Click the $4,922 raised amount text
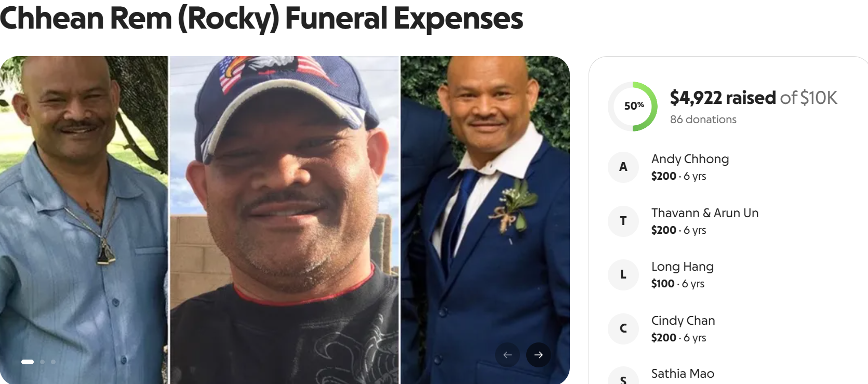 723,98
